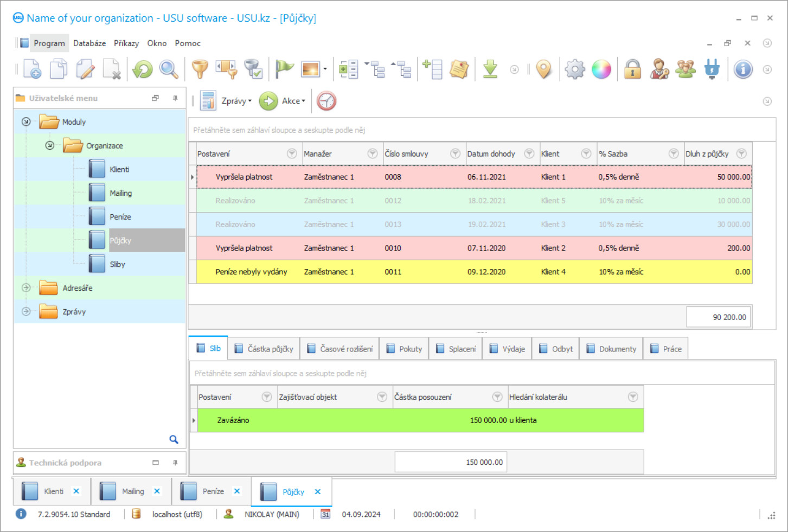The height and width of the screenshot is (532, 788).
Task: Pin the Uživatelské menu panel
Action: pos(175,98)
